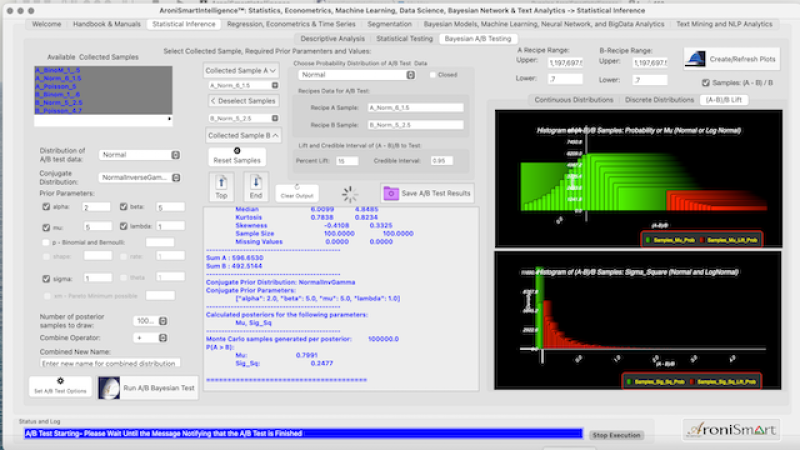Viewport: 800px width, 450px height.
Task: Select the (A-B)/B Lift plot tab
Action: [723, 100]
